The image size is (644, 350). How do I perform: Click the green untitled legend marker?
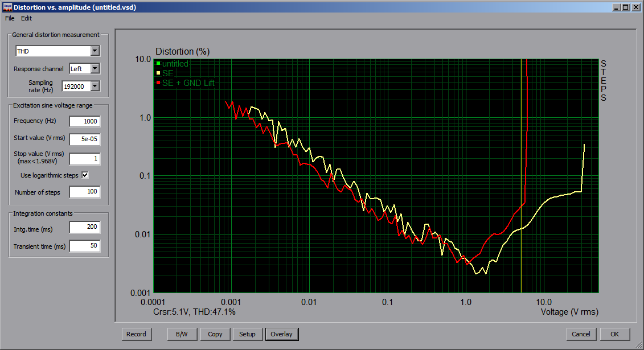click(158, 64)
